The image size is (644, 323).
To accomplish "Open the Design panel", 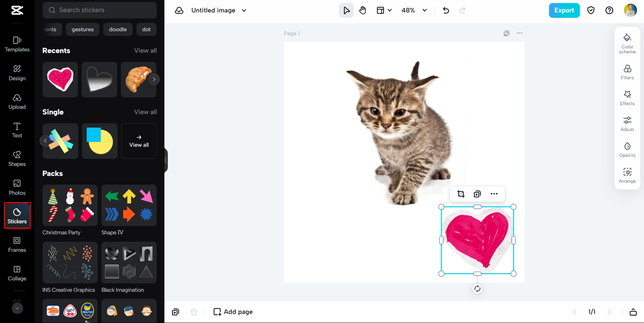I will (x=17, y=73).
